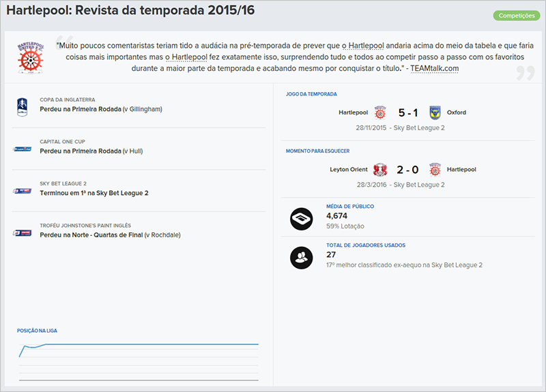Click the total players used icon
The image size is (546, 392).
[x=300, y=256]
